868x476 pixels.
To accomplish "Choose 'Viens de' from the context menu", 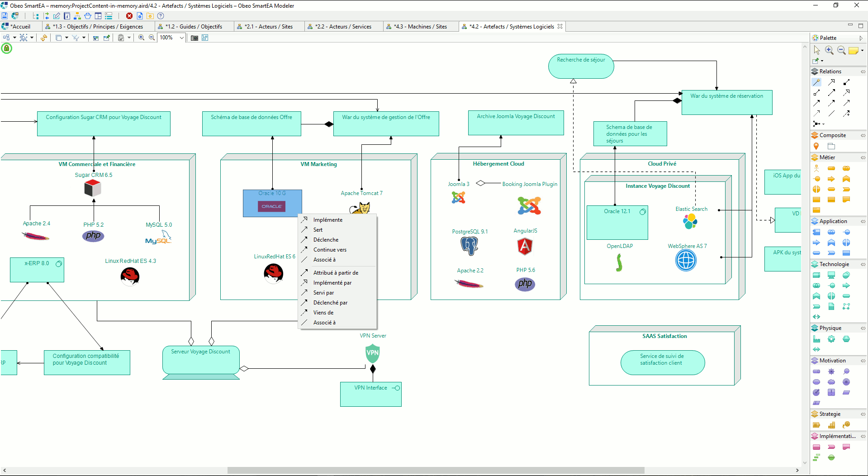I will pos(337,313).
